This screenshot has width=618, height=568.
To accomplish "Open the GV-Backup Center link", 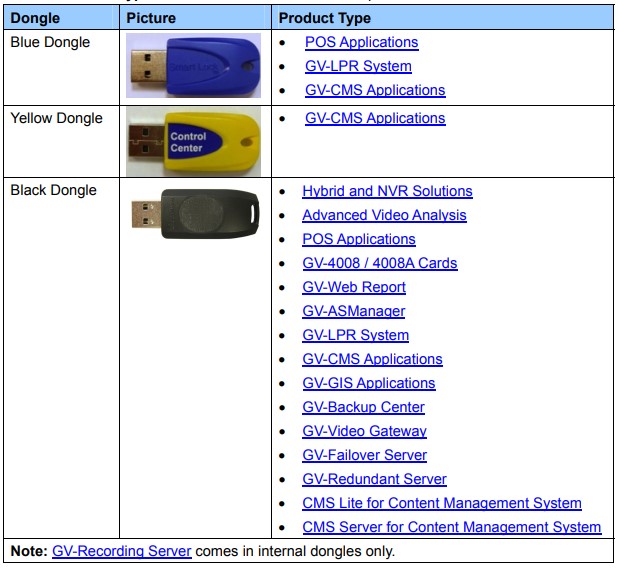I will tap(363, 407).
